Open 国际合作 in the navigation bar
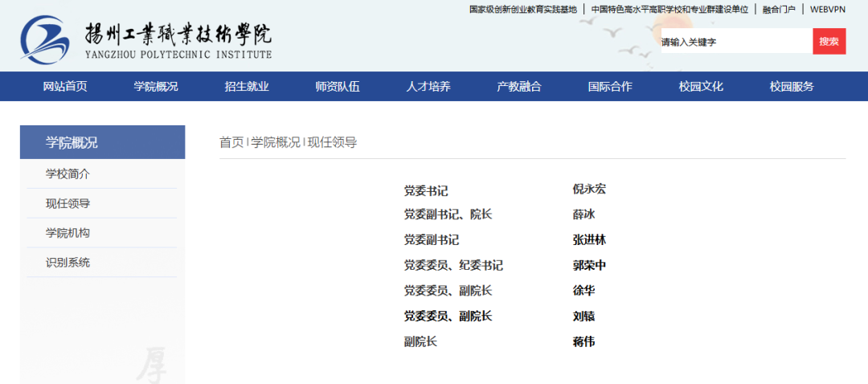This screenshot has height=384, width=868. [610, 87]
